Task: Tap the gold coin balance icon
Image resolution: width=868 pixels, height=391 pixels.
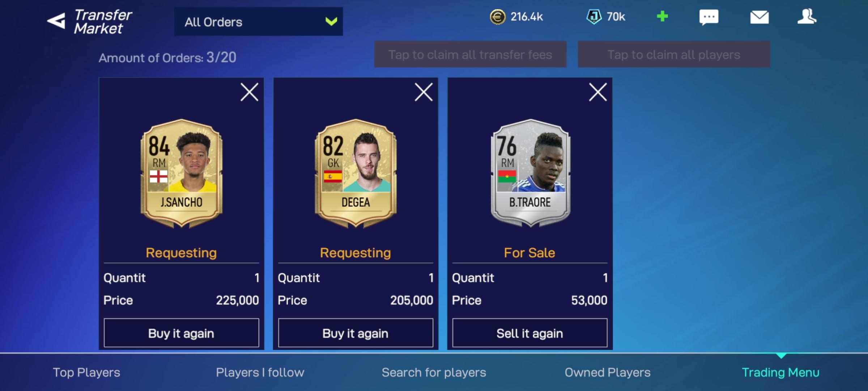Action: point(498,17)
